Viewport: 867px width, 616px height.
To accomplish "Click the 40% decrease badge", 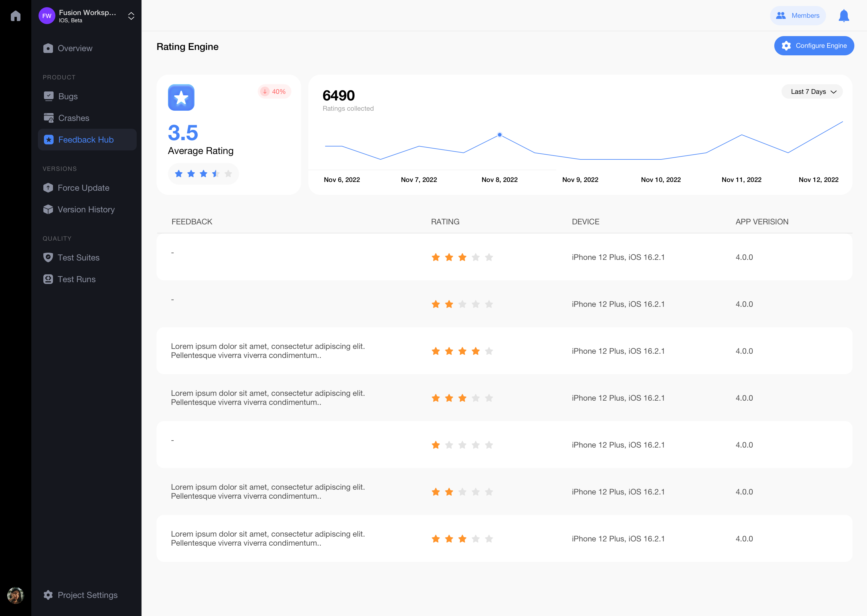I will [x=274, y=92].
